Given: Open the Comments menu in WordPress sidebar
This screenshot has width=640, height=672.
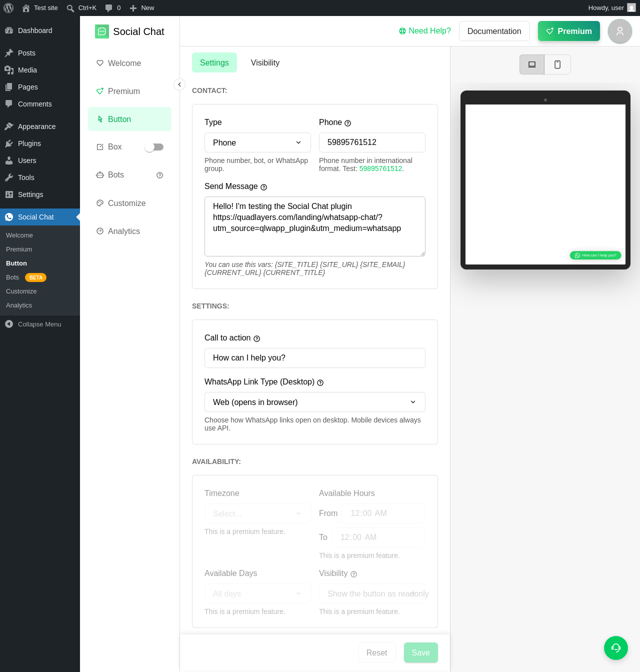Looking at the screenshot, I should tap(40, 104).
